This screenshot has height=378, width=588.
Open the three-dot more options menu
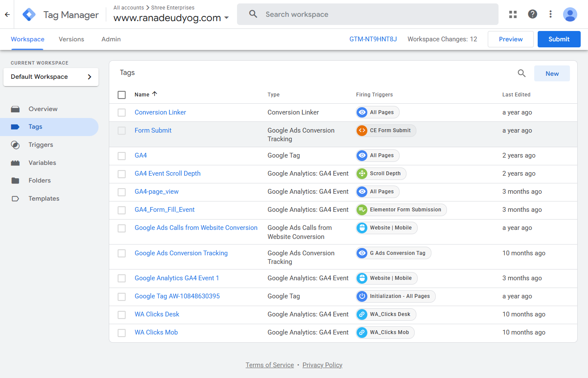551,14
